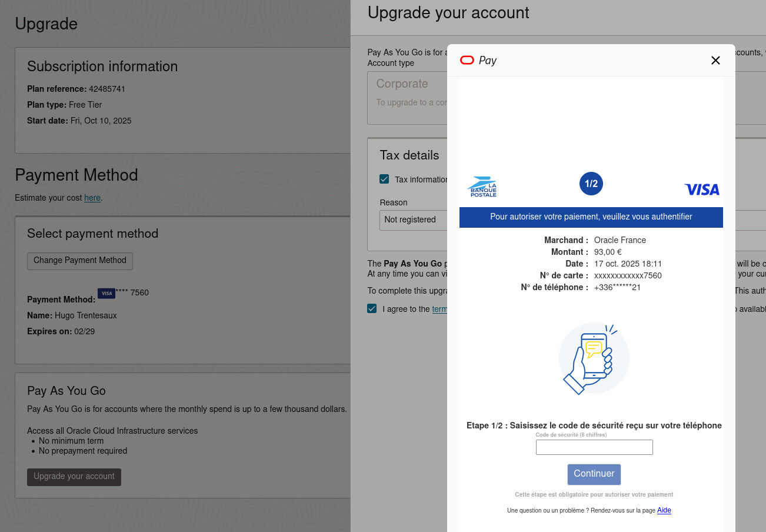The image size is (766, 532).
Task: Click Change Payment Method button
Action: pos(80,261)
